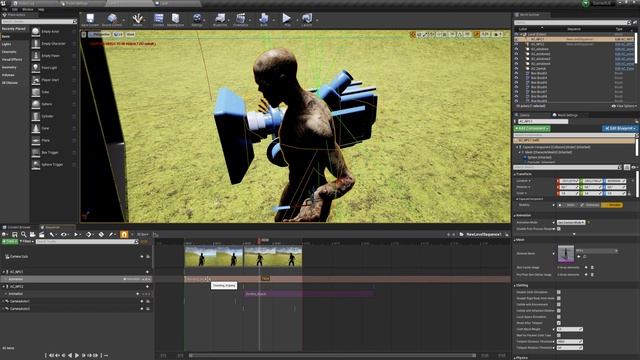Image resolution: width=640 pixels, height=360 pixels.
Task: Click the orange highlighted Sequencer toolbar icon
Action: point(124,234)
